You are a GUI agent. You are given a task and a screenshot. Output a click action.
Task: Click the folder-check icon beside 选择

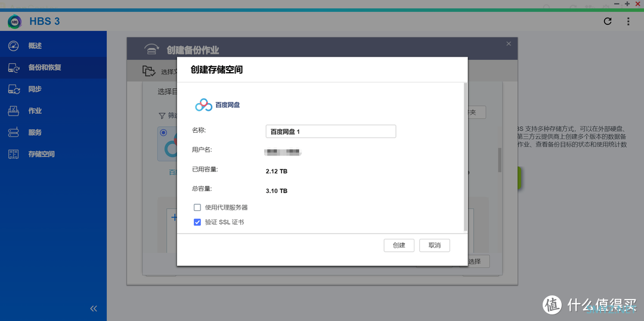tap(148, 71)
